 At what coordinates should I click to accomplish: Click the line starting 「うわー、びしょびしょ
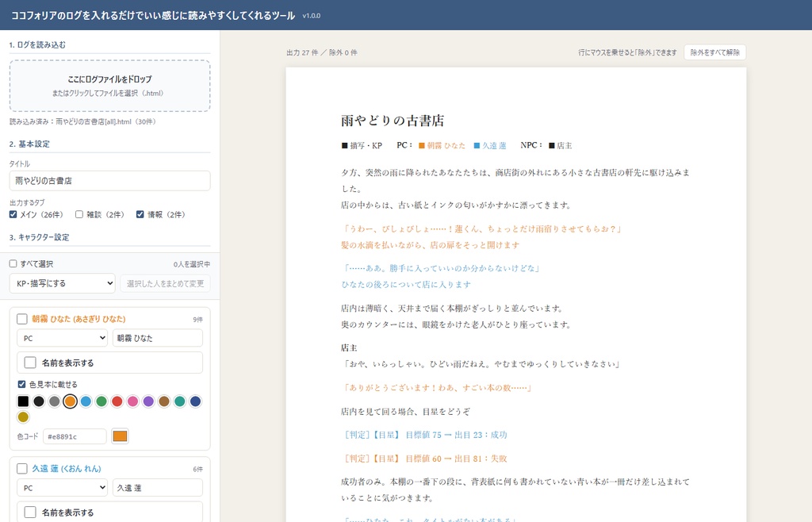pyautogui.click(x=481, y=229)
